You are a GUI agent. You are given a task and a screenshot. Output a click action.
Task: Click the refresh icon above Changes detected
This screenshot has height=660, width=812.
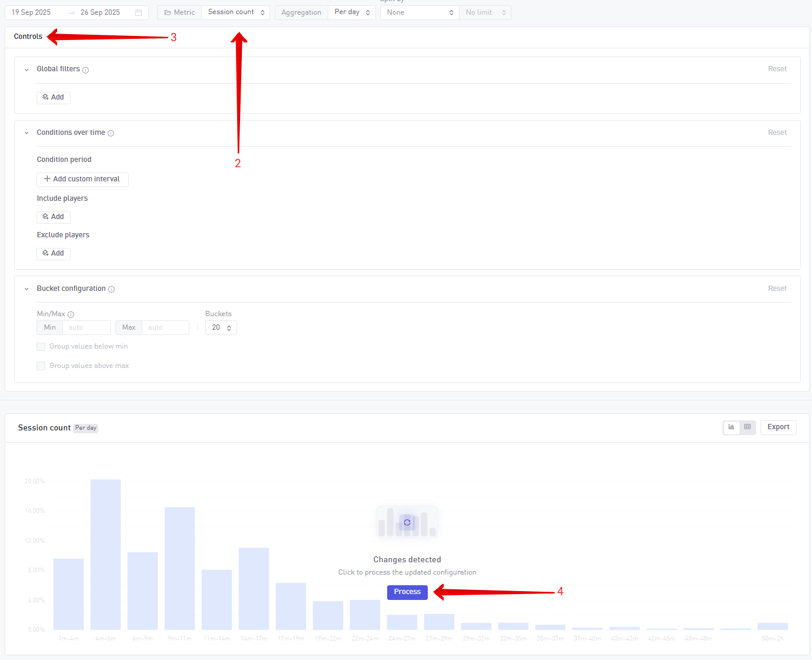[x=407, y=522]
